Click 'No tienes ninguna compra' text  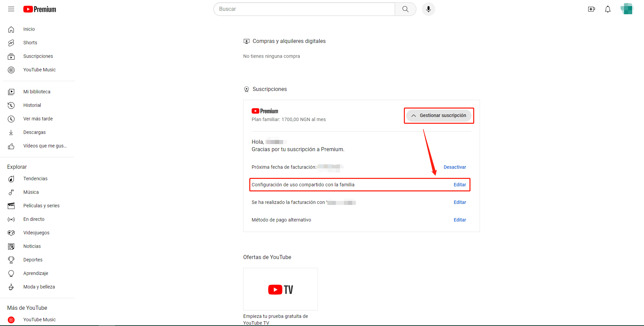click(272, 56)
